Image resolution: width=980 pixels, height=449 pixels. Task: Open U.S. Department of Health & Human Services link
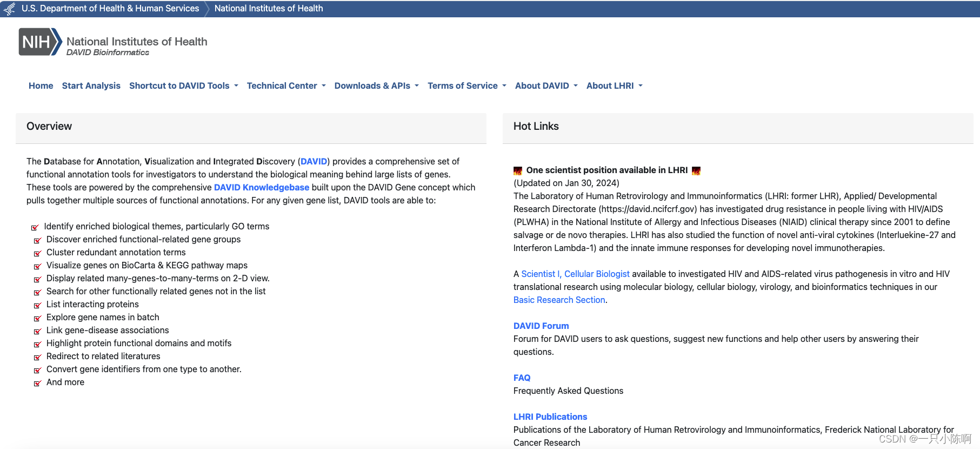point(110,9)
